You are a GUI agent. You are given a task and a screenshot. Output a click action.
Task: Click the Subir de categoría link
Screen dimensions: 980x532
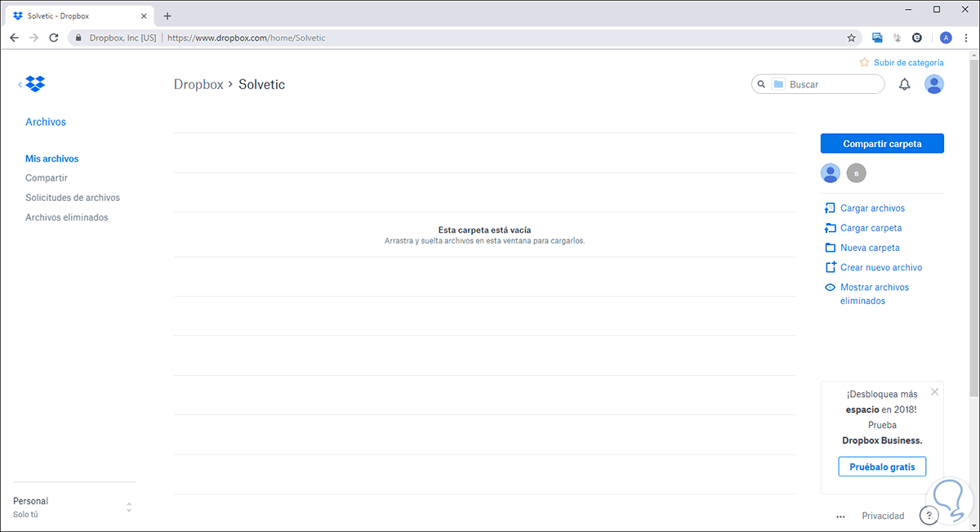point(908,62)
